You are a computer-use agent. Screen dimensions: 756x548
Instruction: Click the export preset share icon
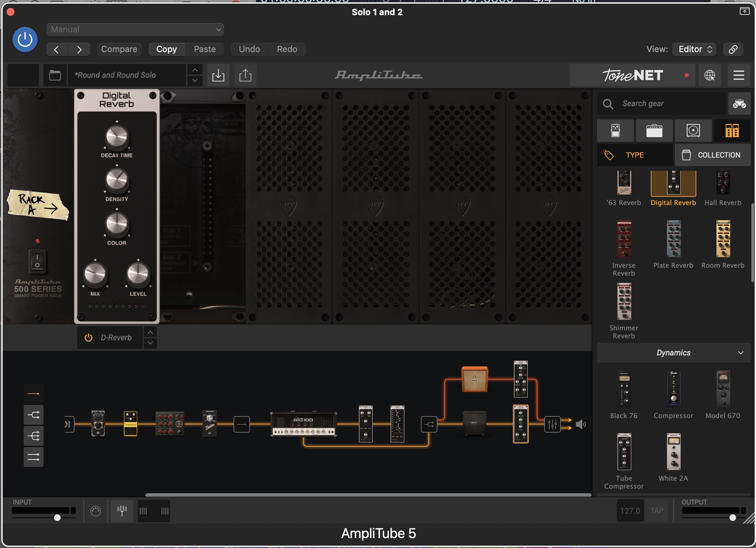click(x=245, y=75)
